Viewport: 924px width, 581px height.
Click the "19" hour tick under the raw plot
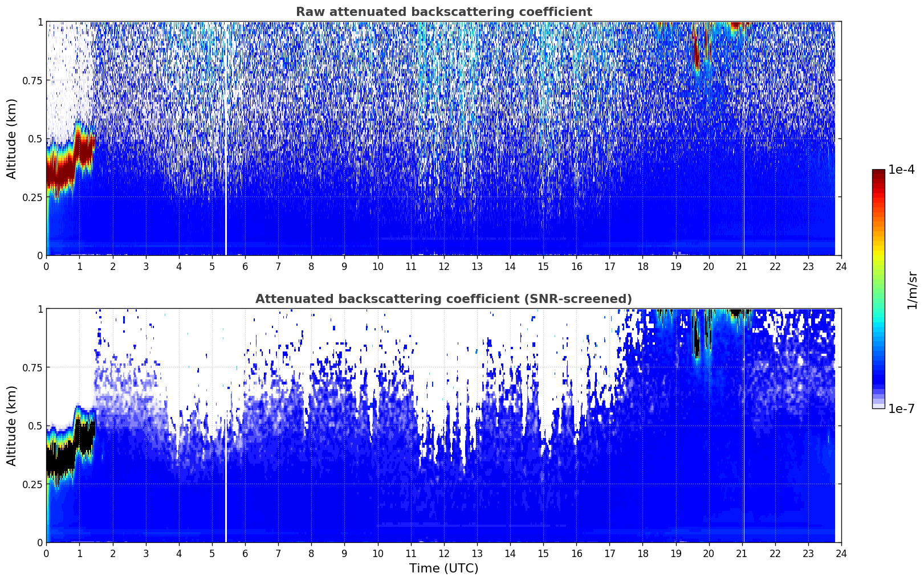675,266
